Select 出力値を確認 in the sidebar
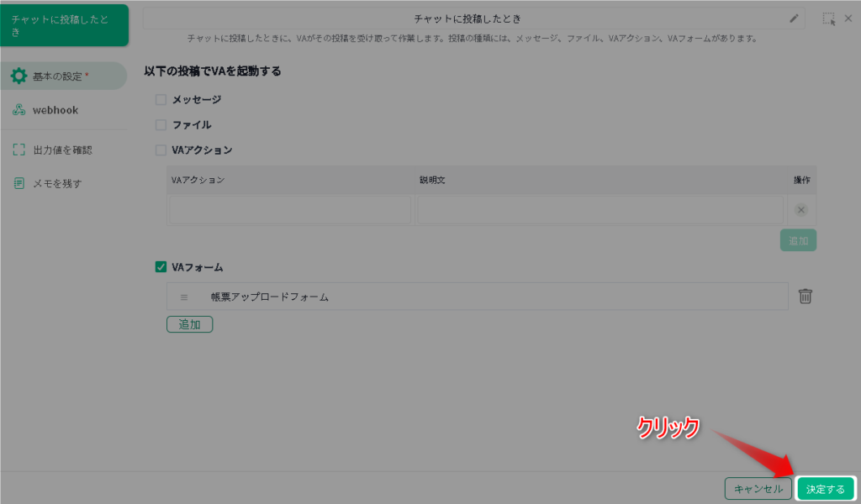Screen dimensions: 861x504 pos(64,150)
